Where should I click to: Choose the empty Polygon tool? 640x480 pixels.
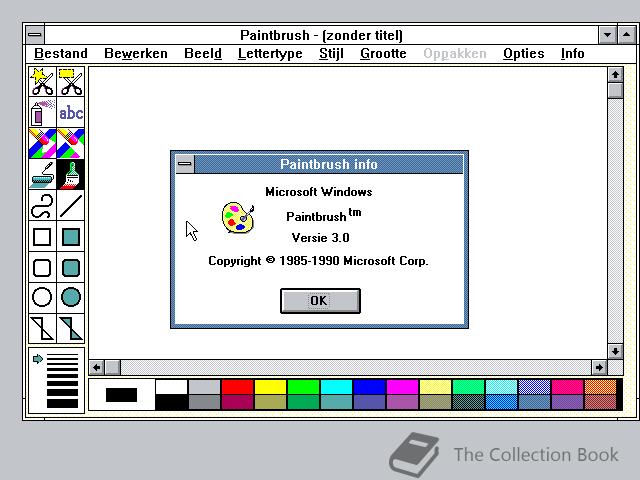[42, 329]
